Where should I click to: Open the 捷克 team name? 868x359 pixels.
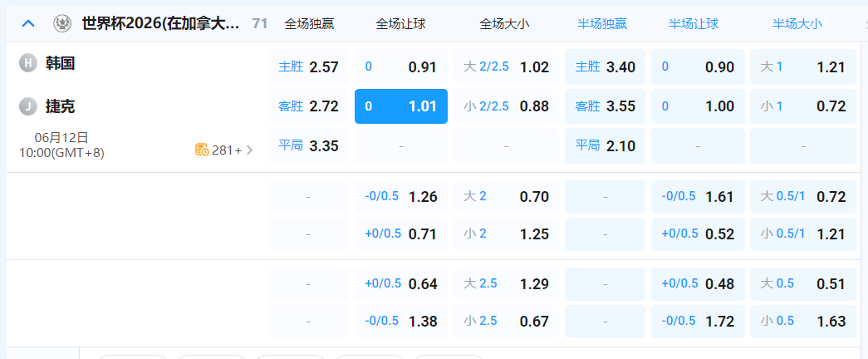click(60, 106)
